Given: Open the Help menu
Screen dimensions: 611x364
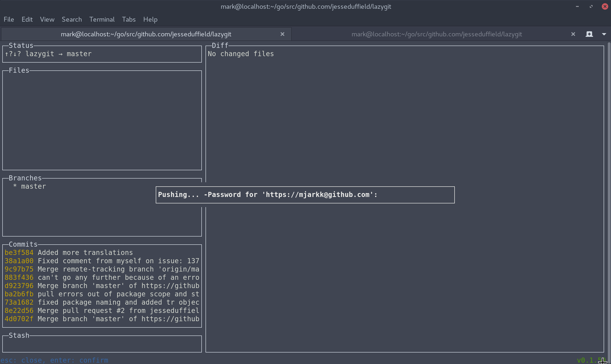Looking at the screenshot, I should pos(150,19).
